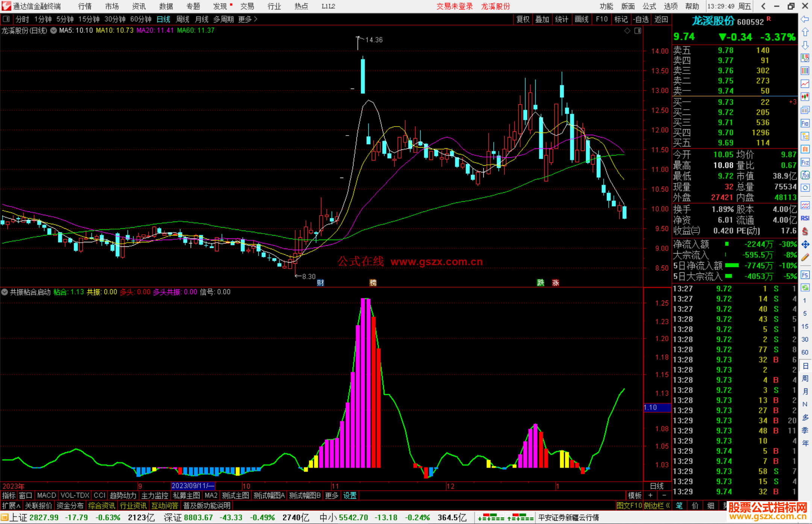The image size is (812, 524).
Task: Click the 2023/09/11 date marker on timeline
Action: (x=192, y=486)
